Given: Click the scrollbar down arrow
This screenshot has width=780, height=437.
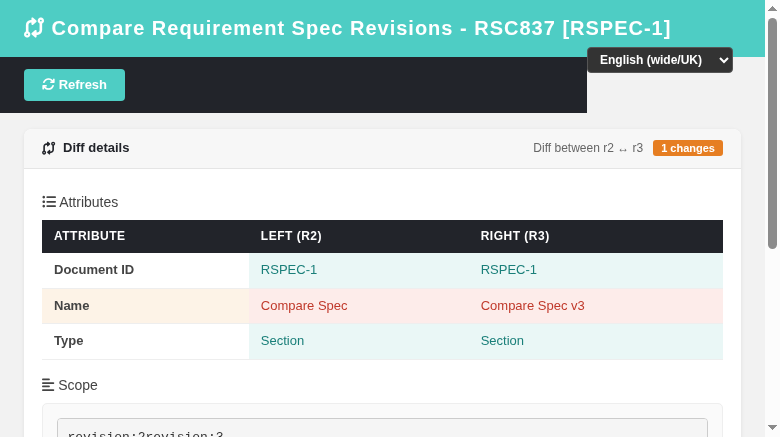Looking at the screenshot, I should (x=772, y=428).
